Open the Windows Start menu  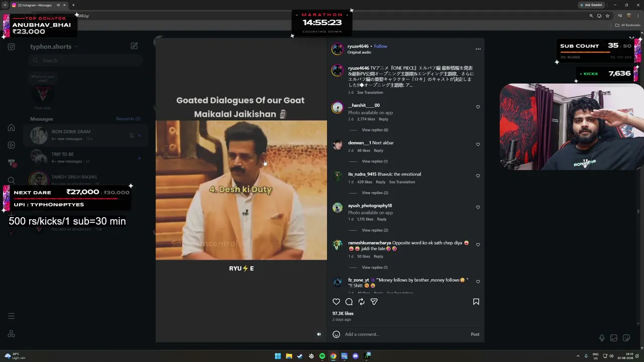pyautogui.click(x=278, y=356)
